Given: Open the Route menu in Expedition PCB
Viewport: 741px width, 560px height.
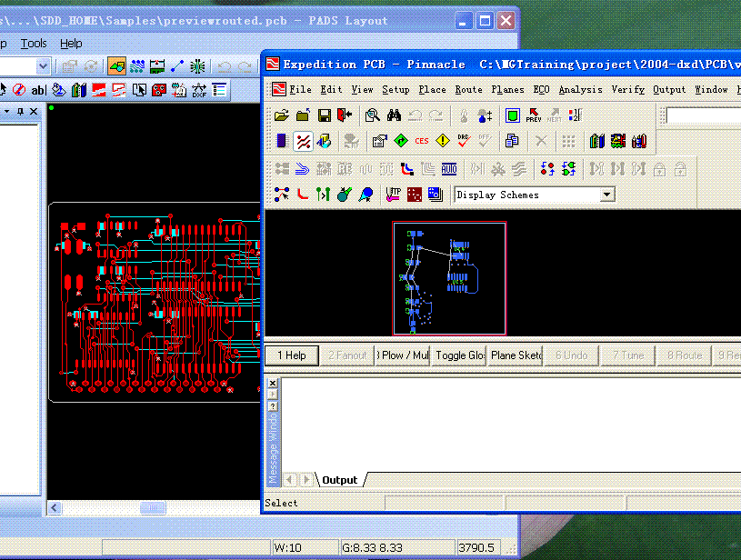Looking at the screenshot, I should coord(469,89).
